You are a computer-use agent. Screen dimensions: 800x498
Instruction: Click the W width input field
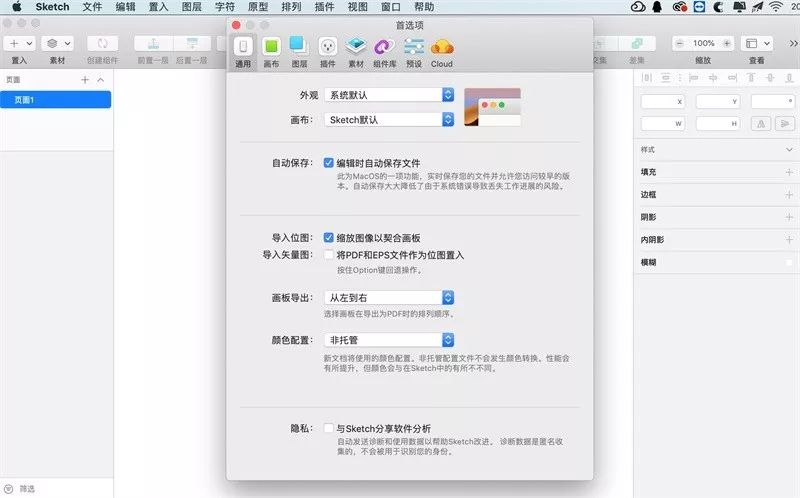click(662, 123)
